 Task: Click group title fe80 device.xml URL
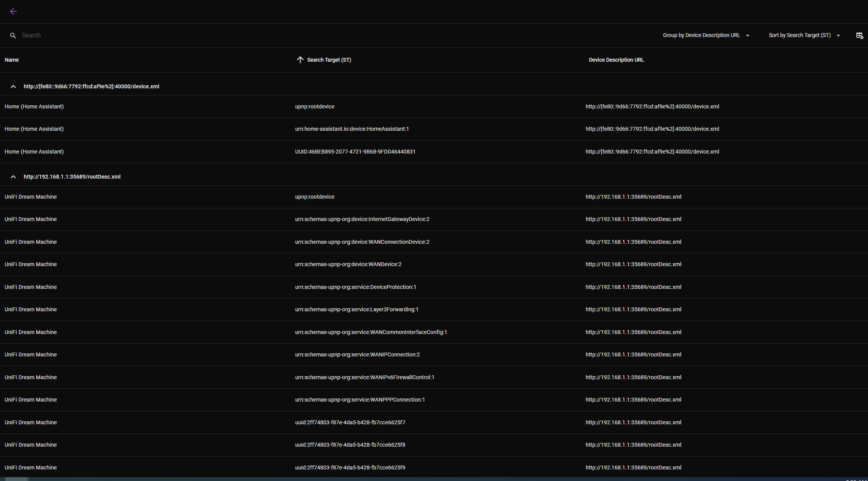pyautogui.click(x=91, y=86)
